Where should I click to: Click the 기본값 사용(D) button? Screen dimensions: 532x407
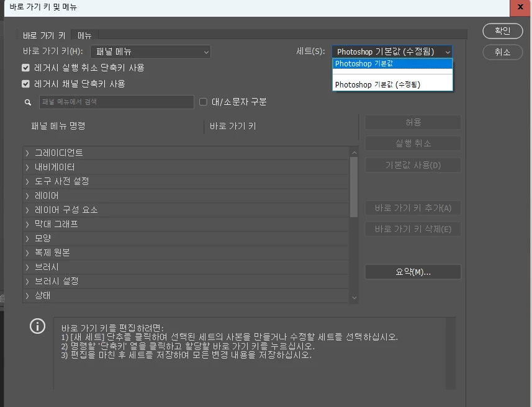point(413,165)
